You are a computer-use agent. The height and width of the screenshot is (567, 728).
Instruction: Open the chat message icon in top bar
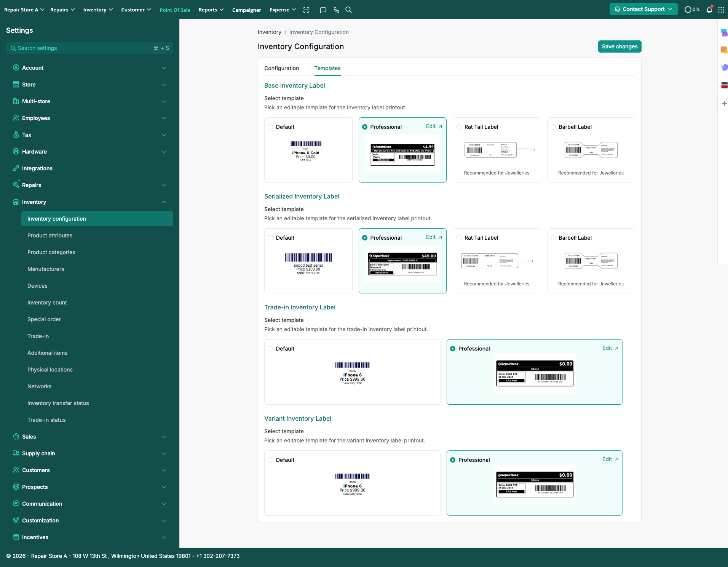click(323, 10)
